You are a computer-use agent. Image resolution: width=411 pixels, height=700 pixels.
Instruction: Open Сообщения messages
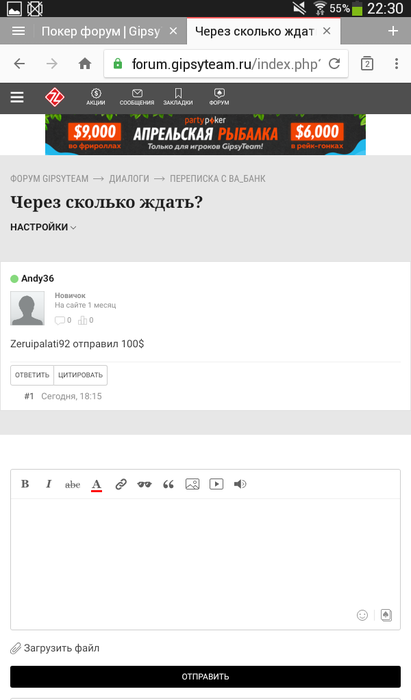point(137,97)
